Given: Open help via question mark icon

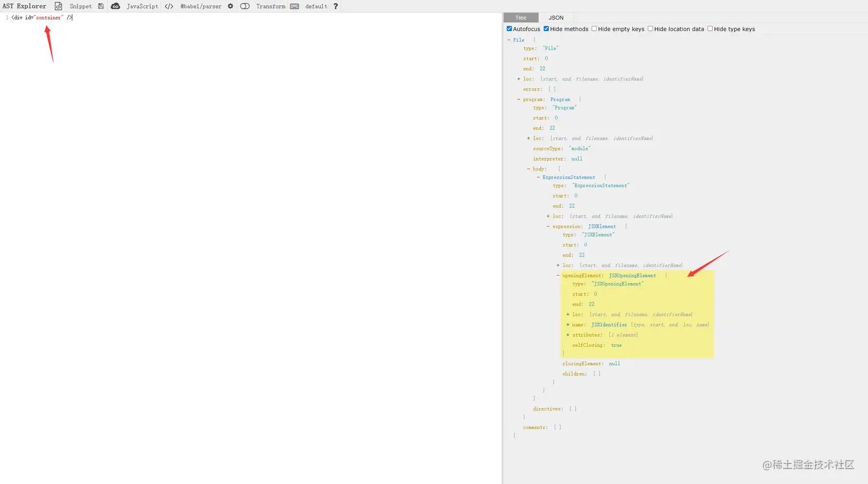Looking at the screenshot, I should [336, 6].
